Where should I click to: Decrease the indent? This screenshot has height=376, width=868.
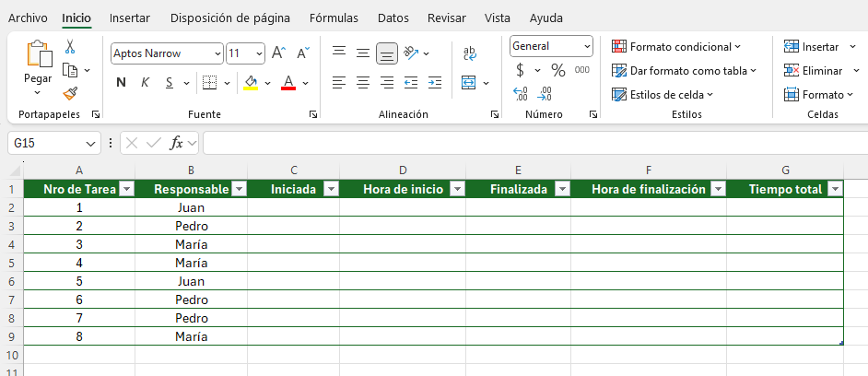[411, 83]
